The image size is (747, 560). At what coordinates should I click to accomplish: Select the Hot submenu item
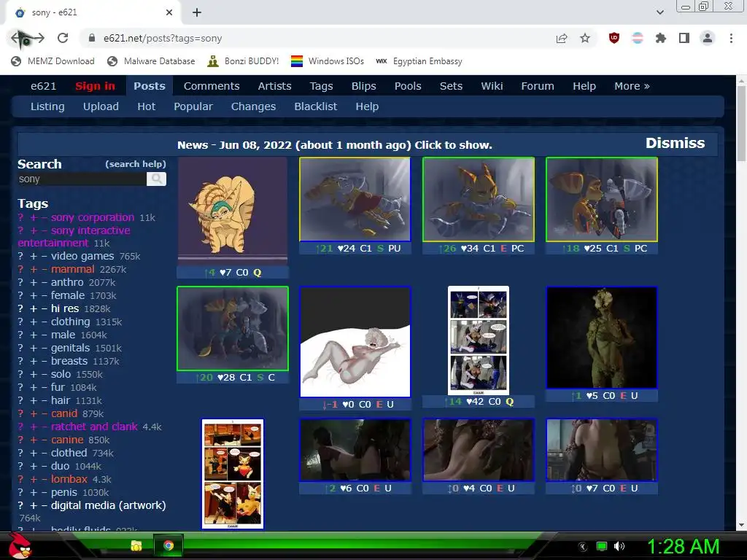(x=146, y=106)
